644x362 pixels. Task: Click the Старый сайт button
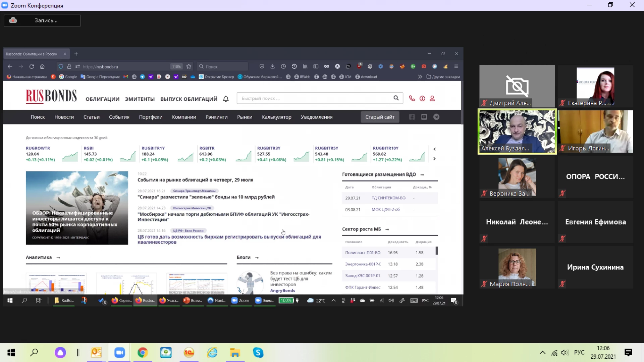[x=380, y=117]
